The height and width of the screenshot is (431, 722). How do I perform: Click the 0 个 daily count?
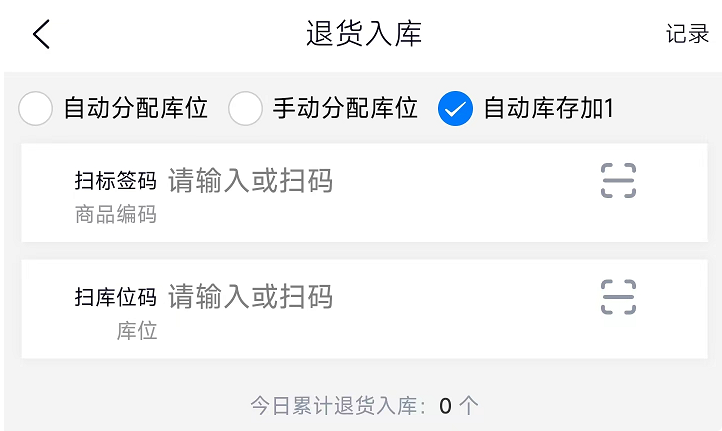point(459,406)
